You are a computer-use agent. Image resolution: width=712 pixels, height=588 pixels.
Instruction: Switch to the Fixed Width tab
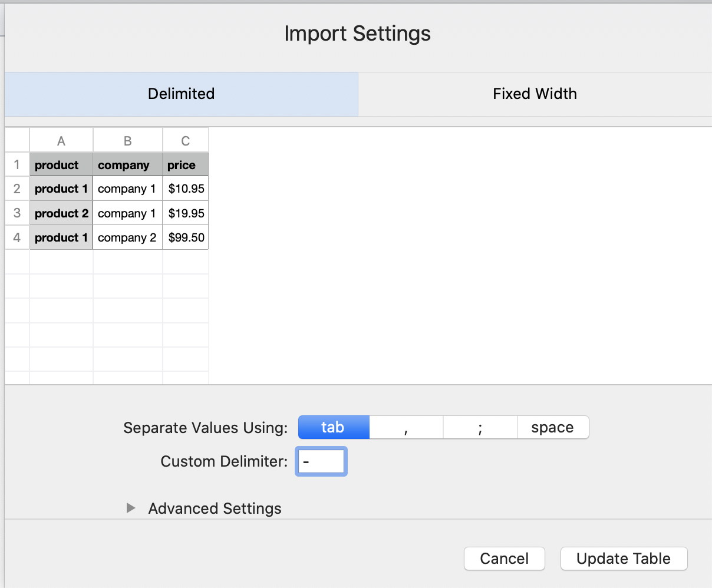tap(535, 94)
